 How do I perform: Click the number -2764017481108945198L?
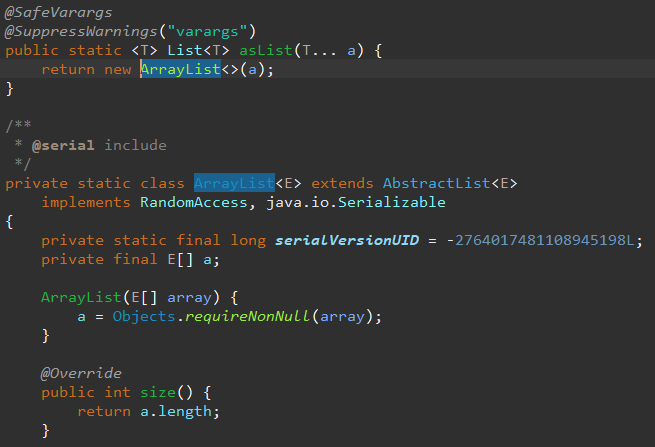(541, 240)
